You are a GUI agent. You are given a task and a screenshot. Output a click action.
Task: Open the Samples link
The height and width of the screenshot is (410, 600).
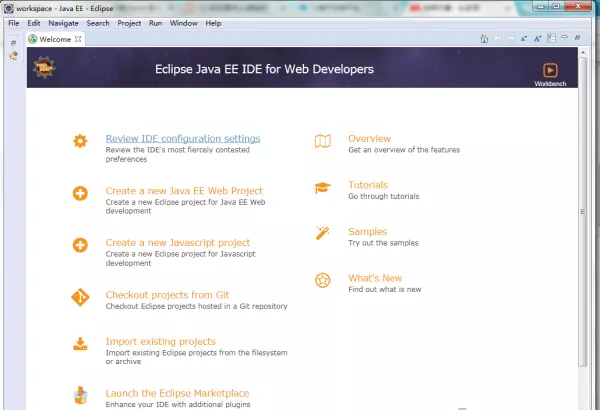(367, 232)
